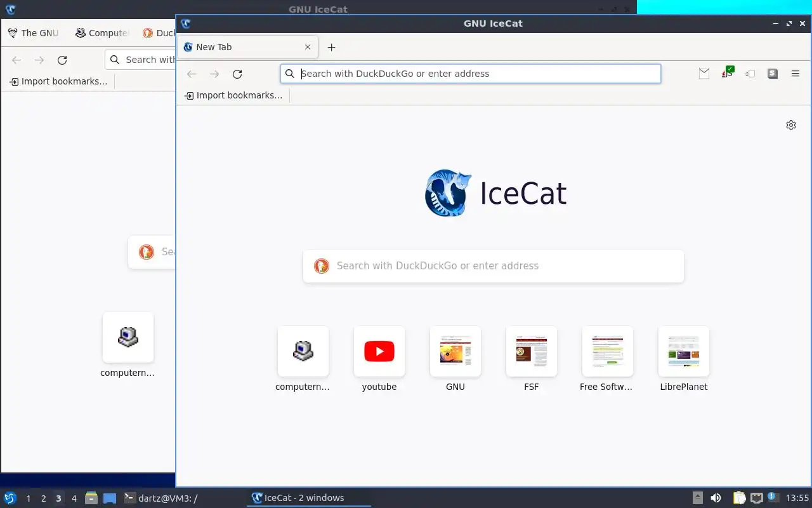This screenshot has height=508, width=812.
Task: Click the blue show desktop taskbar icon
Action: pyautogui.click(x=110, y=498)
